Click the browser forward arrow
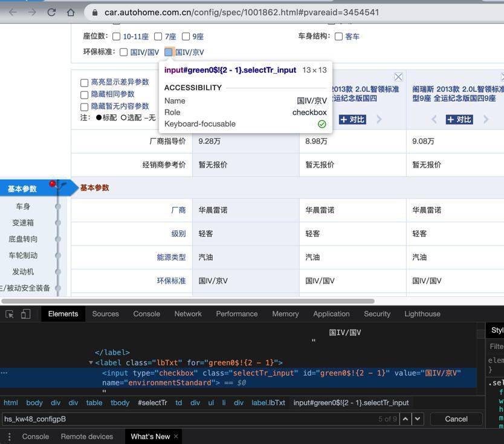504x444 pixels. click(x=32, y=13)
